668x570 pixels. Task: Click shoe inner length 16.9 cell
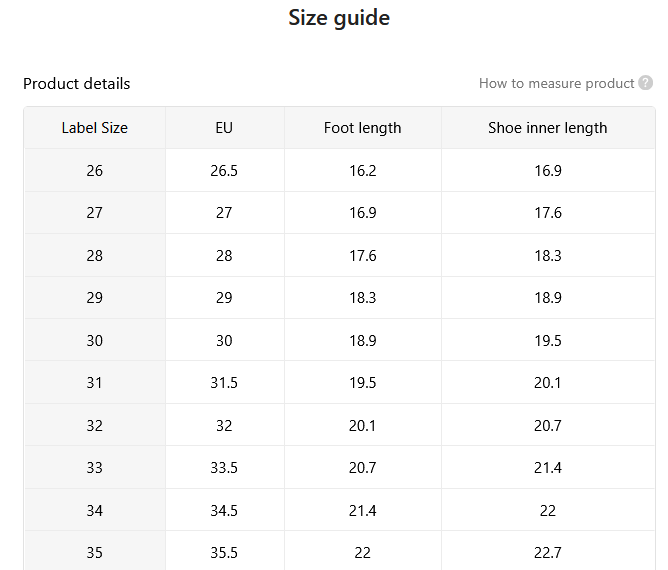tap(548, 170)
